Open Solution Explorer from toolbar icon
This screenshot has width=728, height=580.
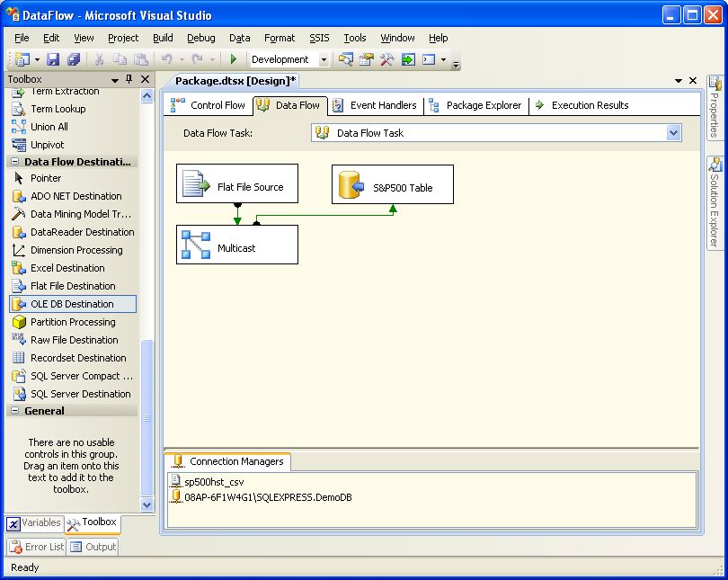tap(345, 59)
